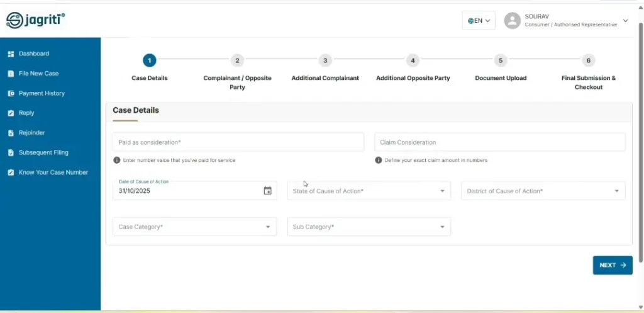Click hint text 'Enter number value that you've paid'
Image resolution: width=644 pixels, height=313 pixels.
[x=179, y=160]
